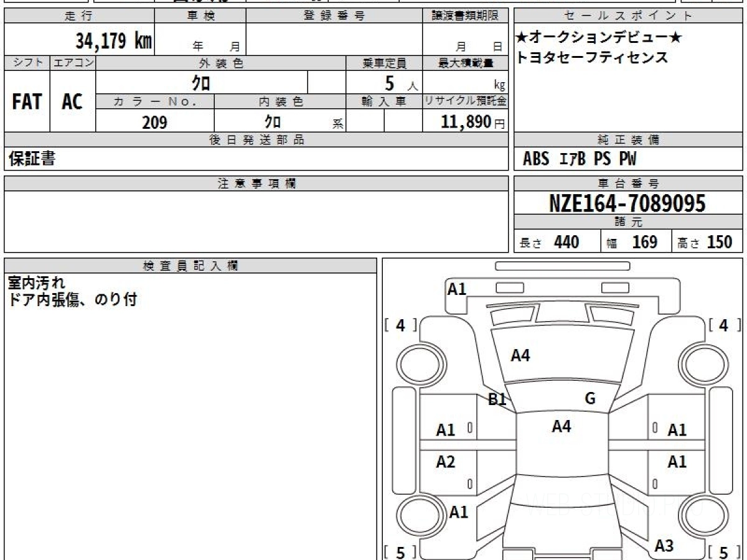This screenshot has width=747, height=560.
Task: Click the 乗車定員 seating capacity header
Action: coord(384,63)
